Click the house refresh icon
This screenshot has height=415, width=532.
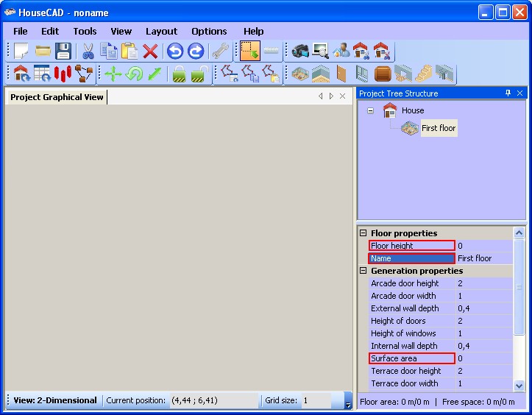22,74
